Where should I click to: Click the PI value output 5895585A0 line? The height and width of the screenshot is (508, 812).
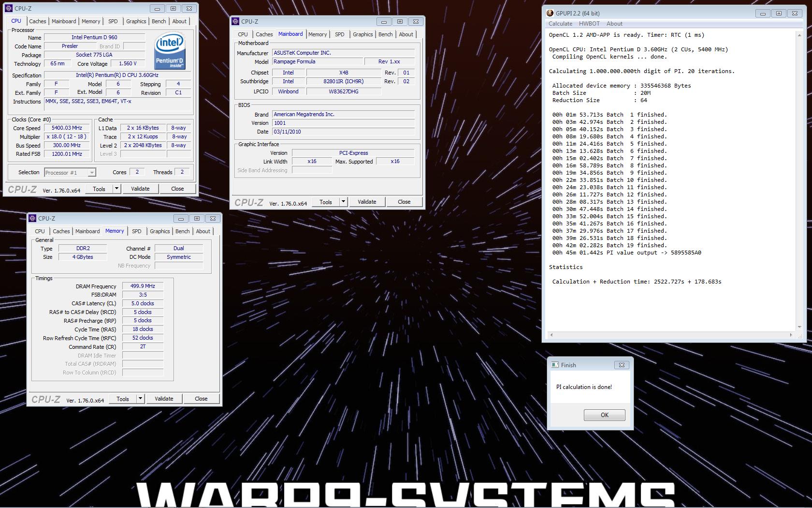[x=626, y=253]
